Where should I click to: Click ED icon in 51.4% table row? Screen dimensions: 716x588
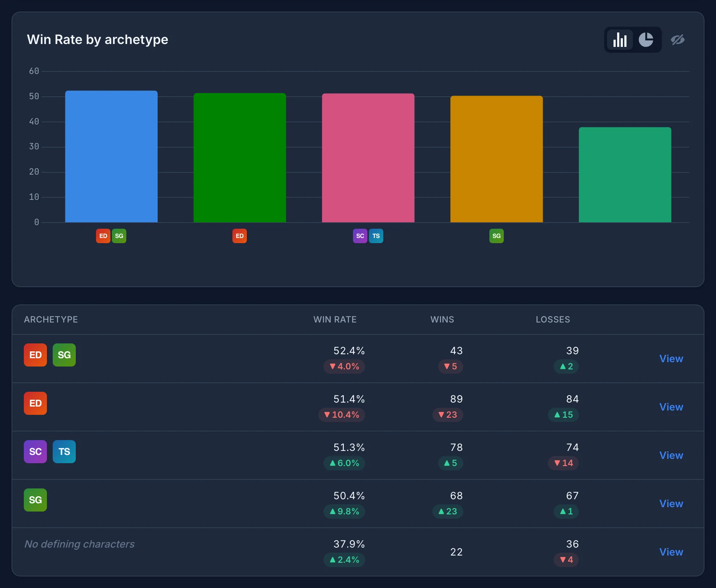click(x=35, y=403)
